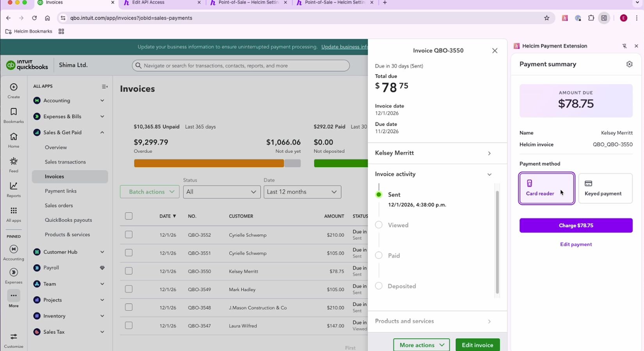The image size is (644, 351).
Task: Expand the Kelsey Merritt customer section
Action: tap(433, 153)
